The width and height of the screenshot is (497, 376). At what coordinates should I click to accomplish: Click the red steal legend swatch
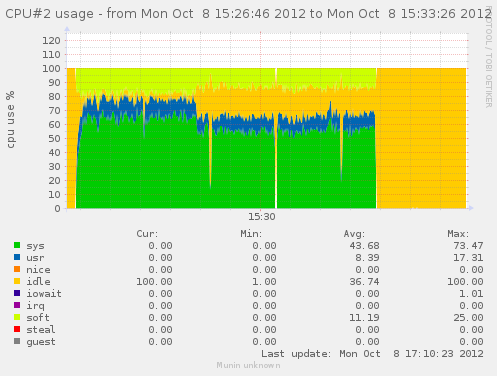[x=17, y=329]
